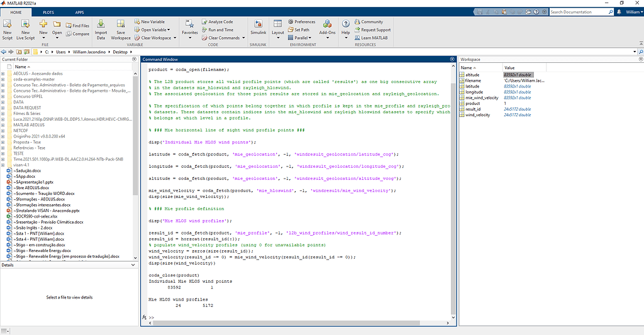The image size is (644, 335).
Task: Search in current folder magnifier icon
Action: (x=640, y=52)
